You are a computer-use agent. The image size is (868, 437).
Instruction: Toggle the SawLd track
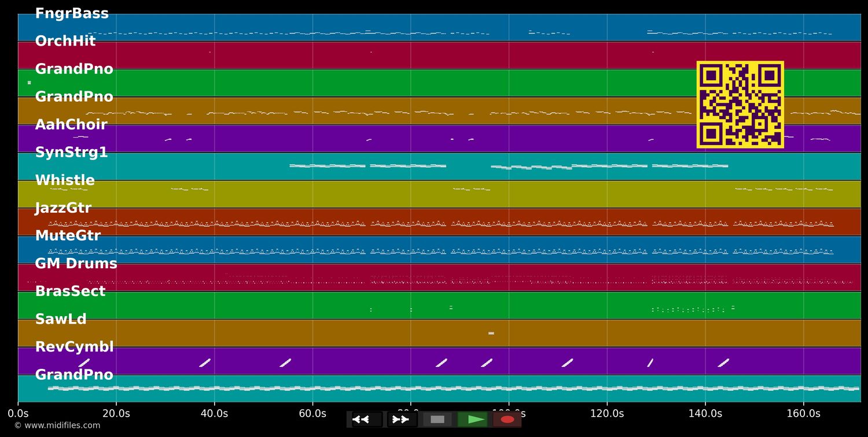60,319
